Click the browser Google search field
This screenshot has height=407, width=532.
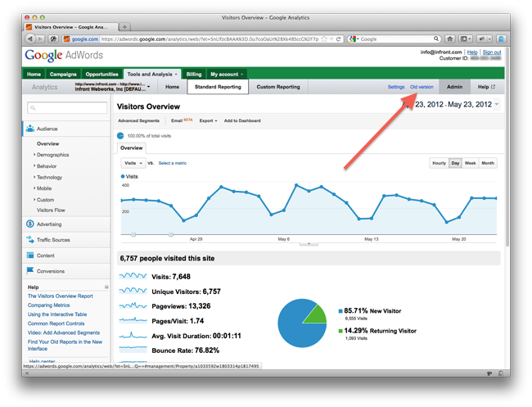395,39
